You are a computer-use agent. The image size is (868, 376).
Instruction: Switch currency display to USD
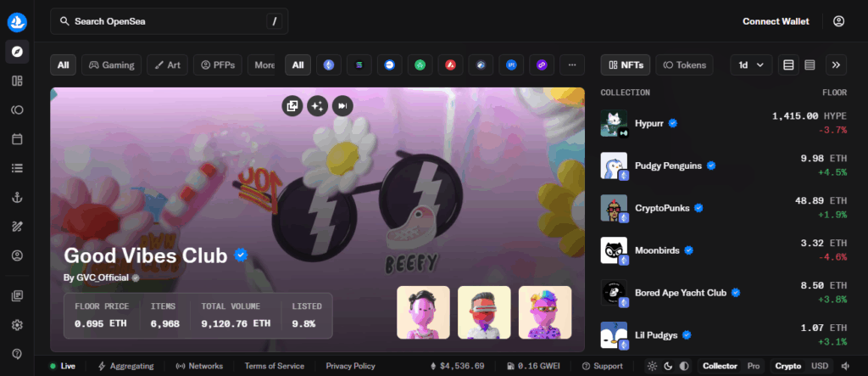[x=820, y=366]
